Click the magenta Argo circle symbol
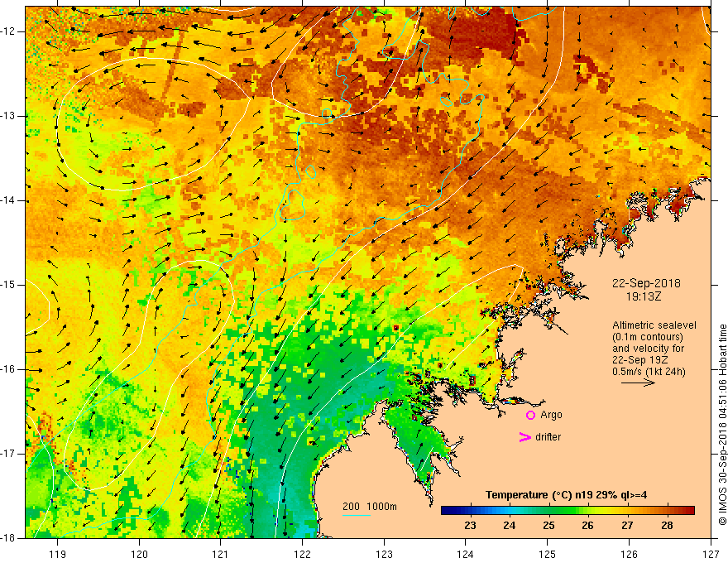Viewport: 728px width, 563px height. point(530,416)
